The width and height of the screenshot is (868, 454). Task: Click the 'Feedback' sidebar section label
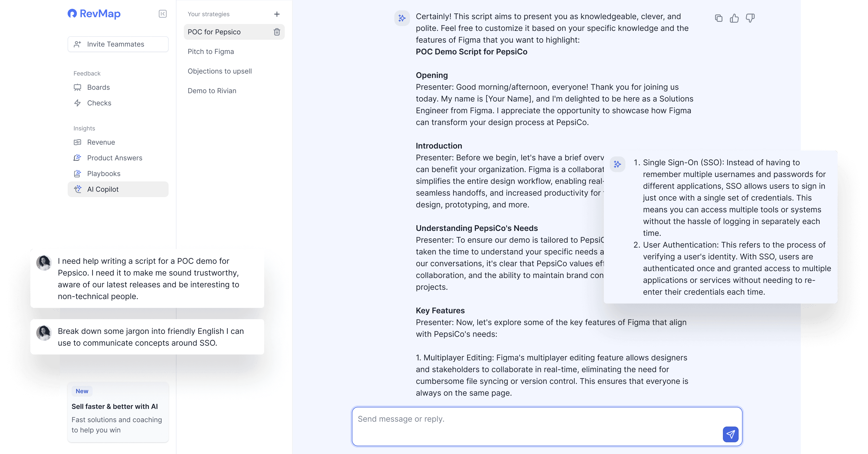coord(87,74)
